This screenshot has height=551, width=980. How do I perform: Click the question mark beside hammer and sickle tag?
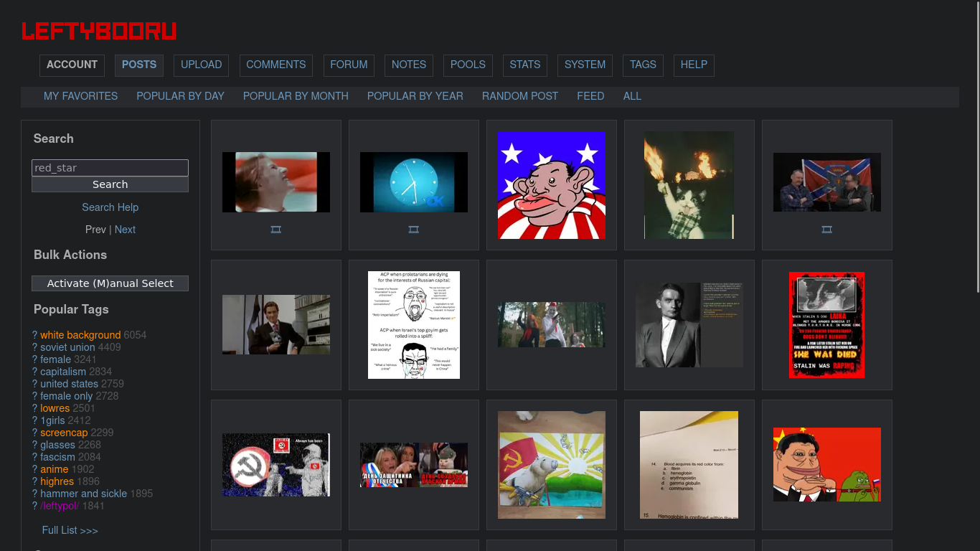click(x=34, y=494)
